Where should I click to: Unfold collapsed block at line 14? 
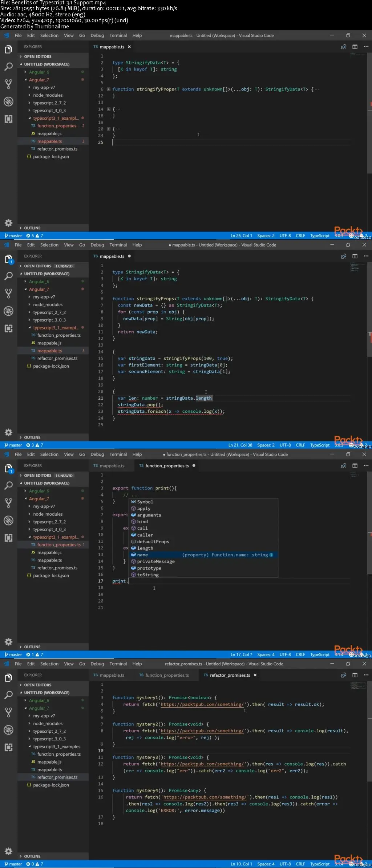pyautogui.click(x=108, y=109)
